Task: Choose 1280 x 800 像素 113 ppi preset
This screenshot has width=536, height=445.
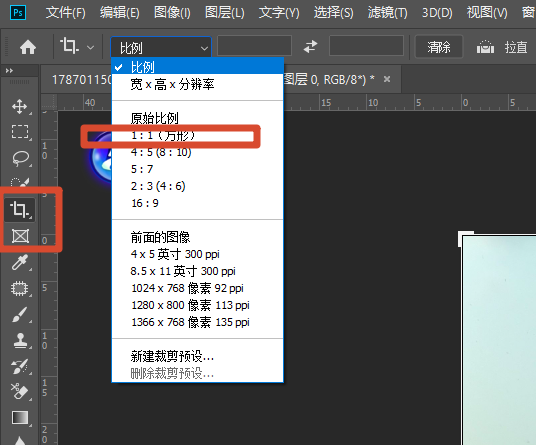Action: [198, 305]
